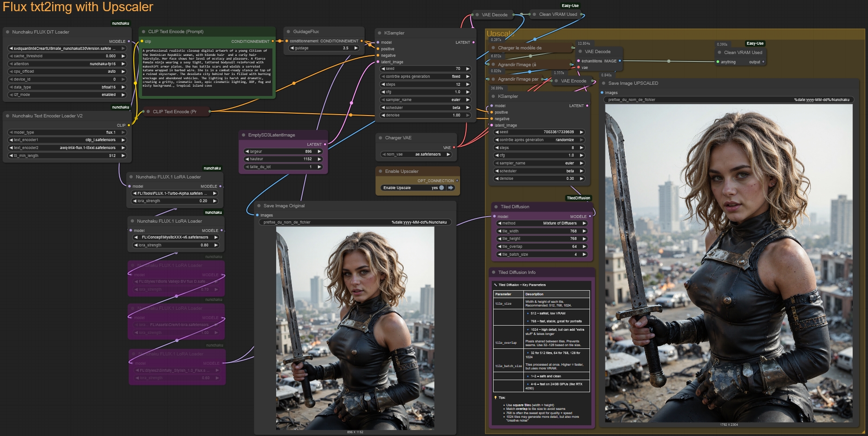Increase the guidage value with right arrow
Image resolution: width=868 pixels, height=436 pixels.
(356, 48)
